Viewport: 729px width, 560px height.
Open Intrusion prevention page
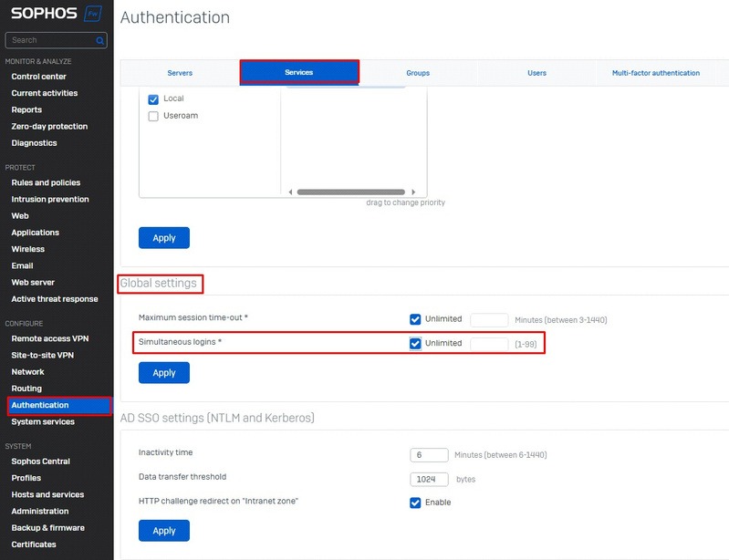[x=50, y=200]
